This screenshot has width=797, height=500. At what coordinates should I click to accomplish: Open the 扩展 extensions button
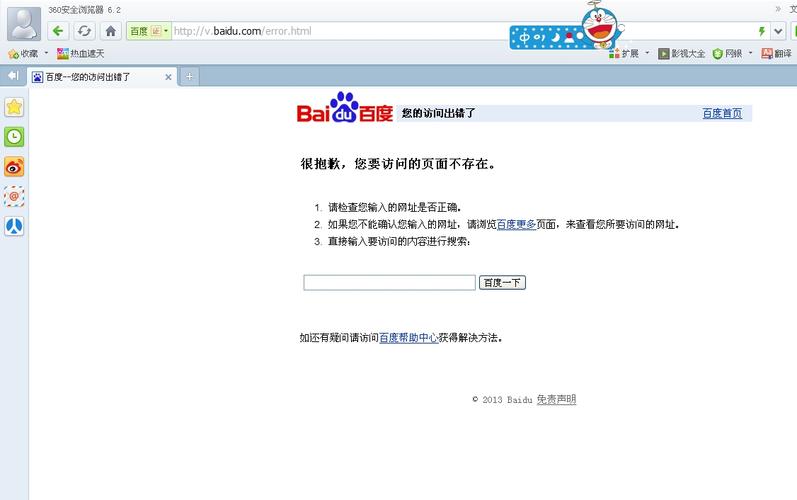pos(624,53)
